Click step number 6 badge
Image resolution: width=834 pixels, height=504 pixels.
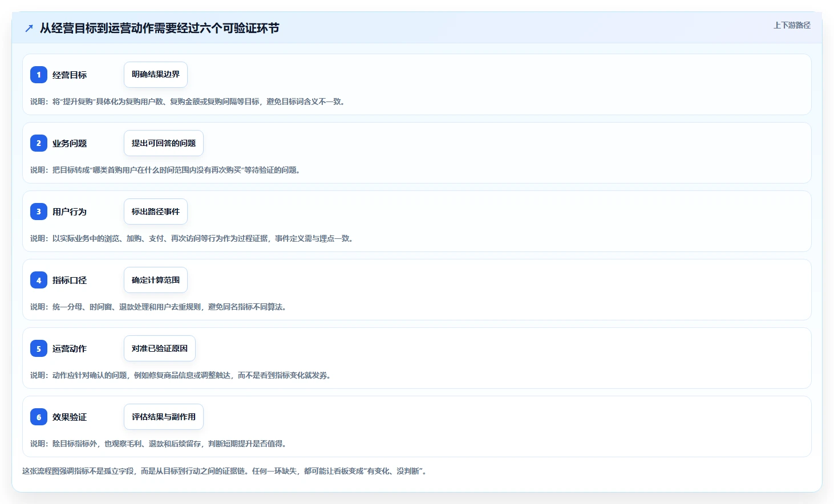(x=39, y=417)
